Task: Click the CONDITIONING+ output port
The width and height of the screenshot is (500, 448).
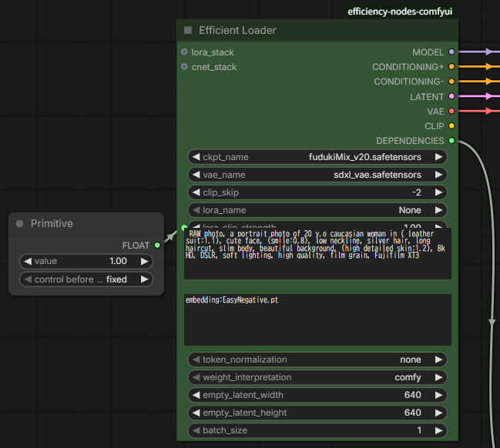Action: (451, 67)
